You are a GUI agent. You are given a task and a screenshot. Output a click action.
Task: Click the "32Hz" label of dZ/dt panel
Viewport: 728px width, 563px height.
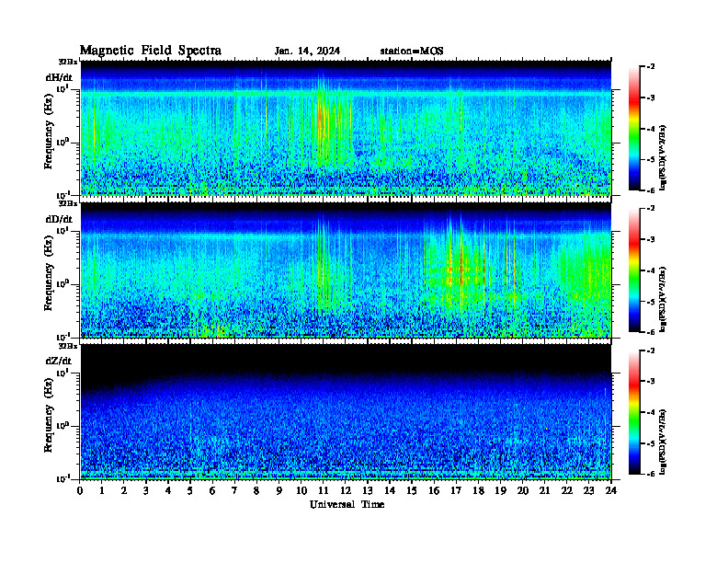pyautogui.click(x=68, y=346)
